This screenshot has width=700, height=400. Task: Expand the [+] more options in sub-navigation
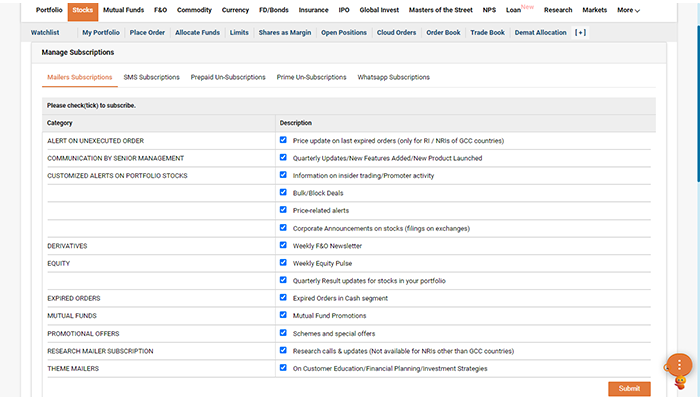click(581, 32)
